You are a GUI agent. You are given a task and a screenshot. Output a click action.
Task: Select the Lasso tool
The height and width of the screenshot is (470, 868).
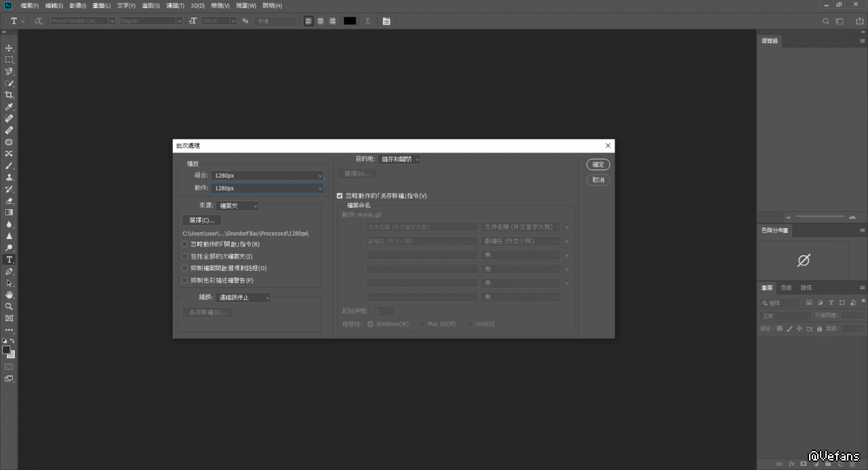click(9, 71)
